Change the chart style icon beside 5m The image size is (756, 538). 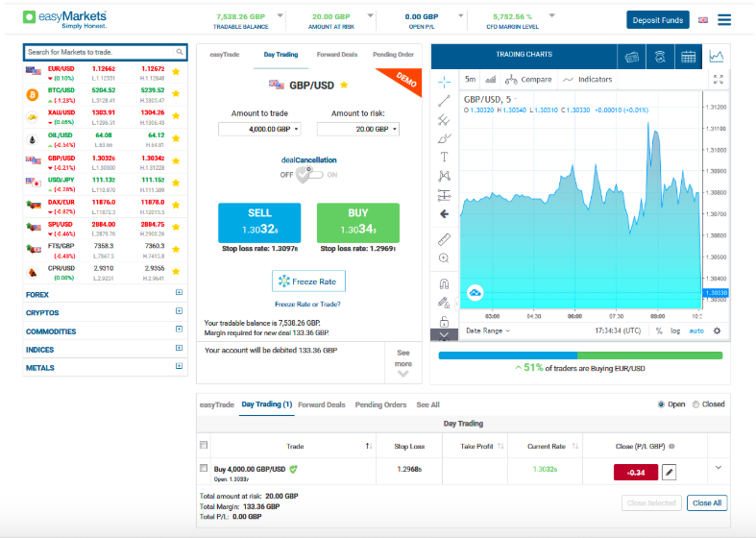(x=491, y=80)
